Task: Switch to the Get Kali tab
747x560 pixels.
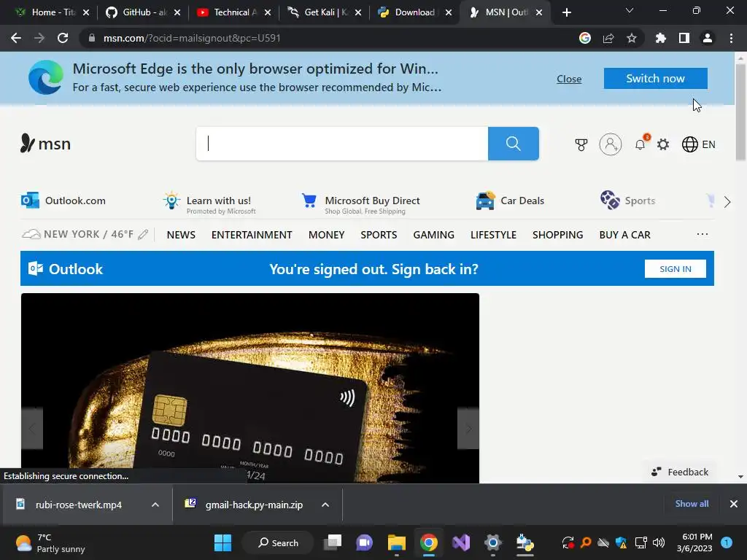Action: tap(325, 12)
